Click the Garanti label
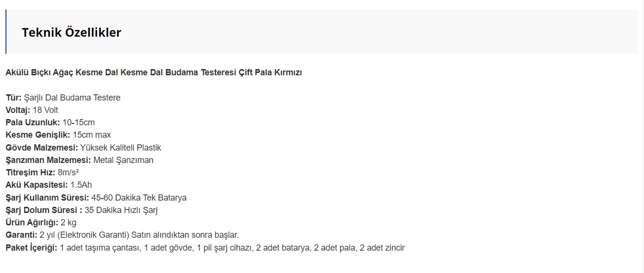The width and height of the screenshot is (644, 273). (x=21, y=235)
